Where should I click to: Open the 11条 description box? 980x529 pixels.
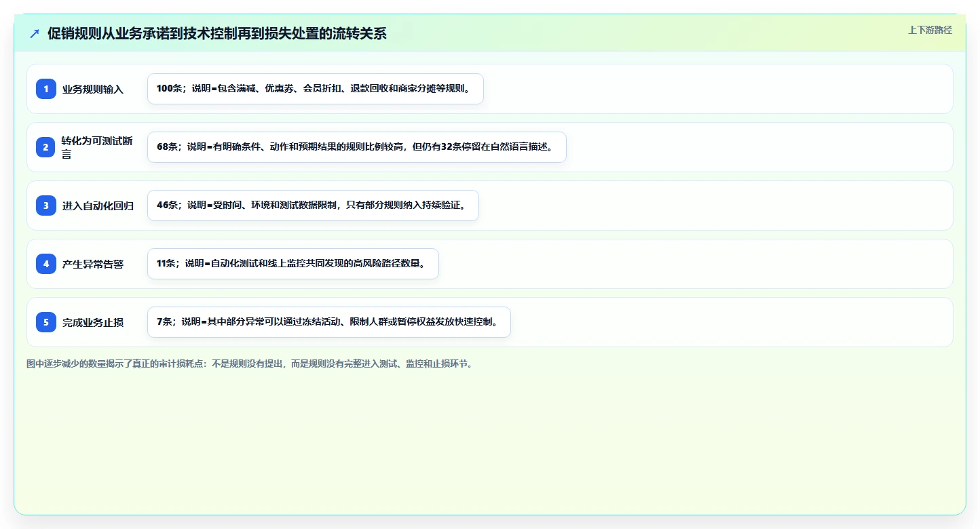click(x=293, y=264)
